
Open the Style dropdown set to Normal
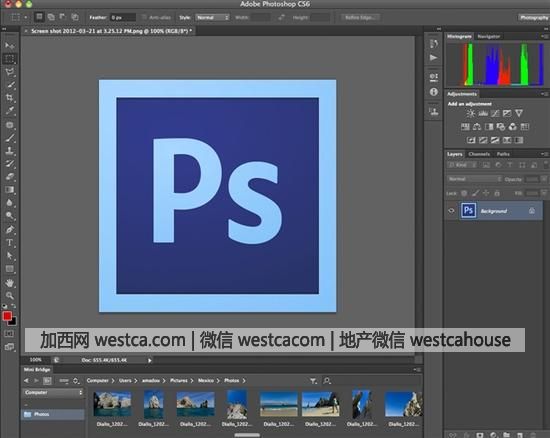(x=213, y=17)
